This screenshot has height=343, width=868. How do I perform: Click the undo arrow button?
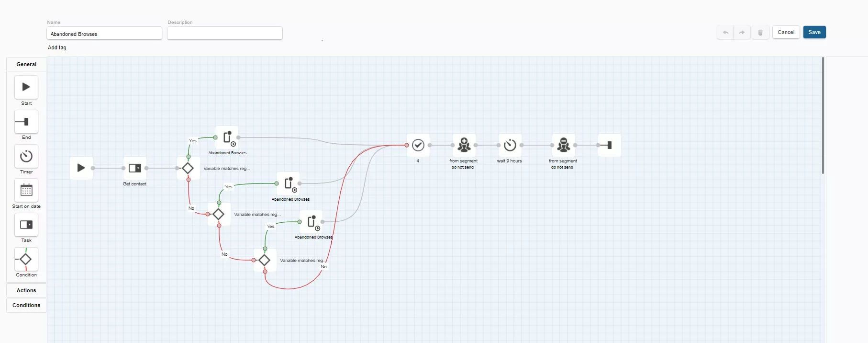(725, 33)
